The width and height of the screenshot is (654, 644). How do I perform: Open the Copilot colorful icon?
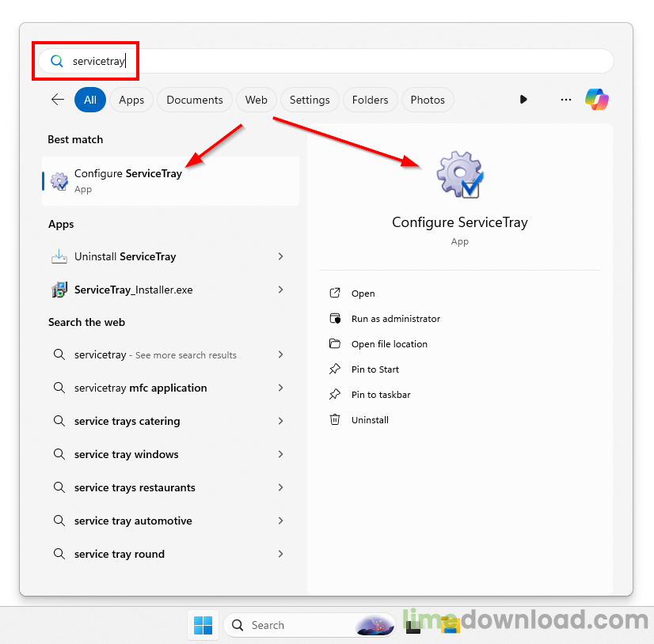597,100
